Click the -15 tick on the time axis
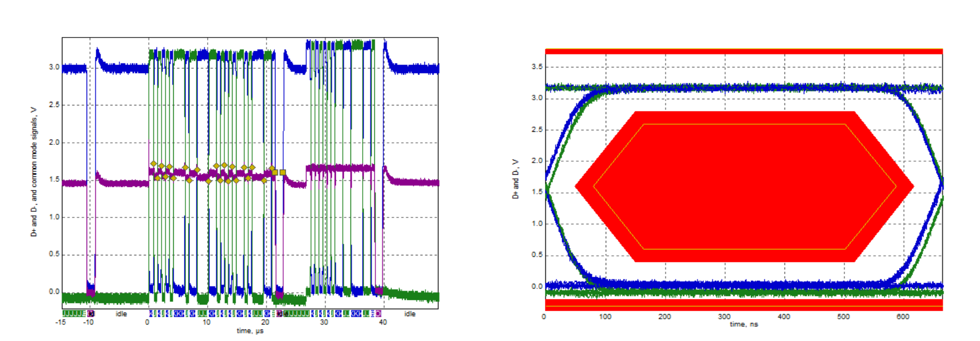This screenshot has height=341, width=980. point(60,322)
